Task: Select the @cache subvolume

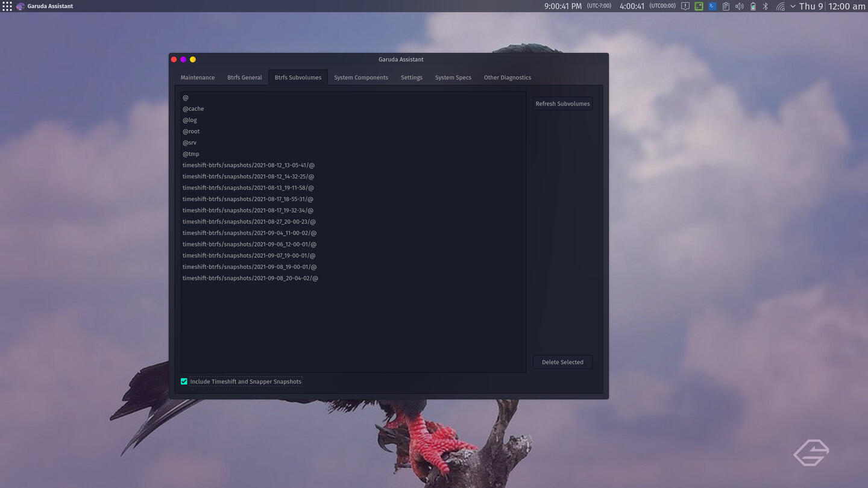Action: coord(353,109)
